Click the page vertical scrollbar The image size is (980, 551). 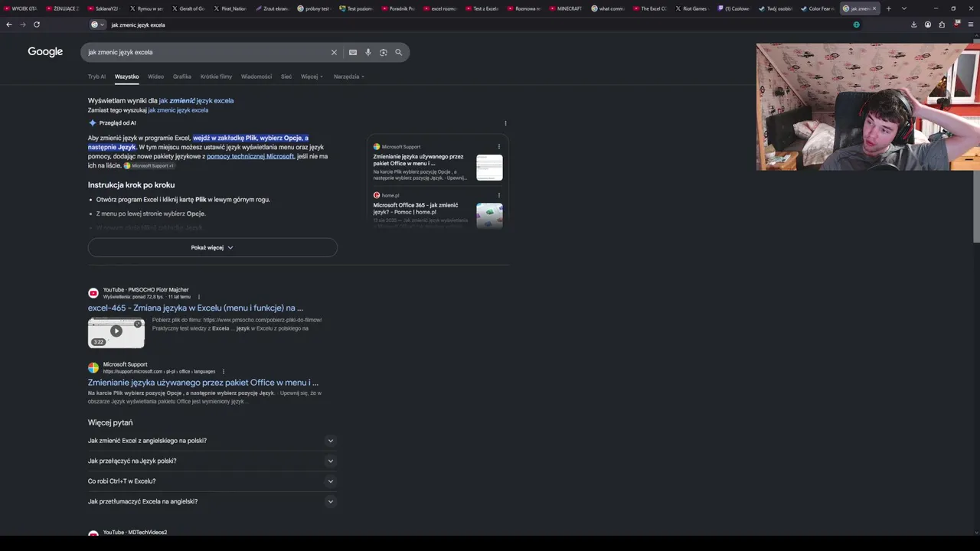pyautogui.click(x=976, y=142)
